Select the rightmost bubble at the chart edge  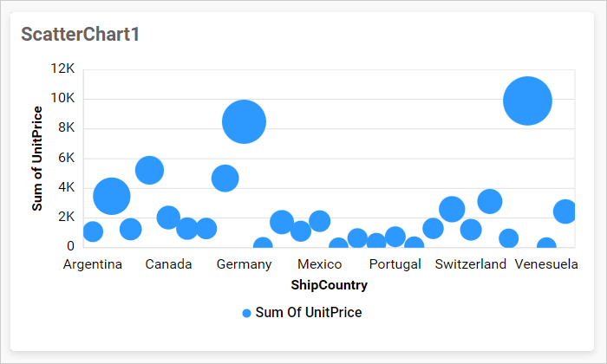pos(565,211)
